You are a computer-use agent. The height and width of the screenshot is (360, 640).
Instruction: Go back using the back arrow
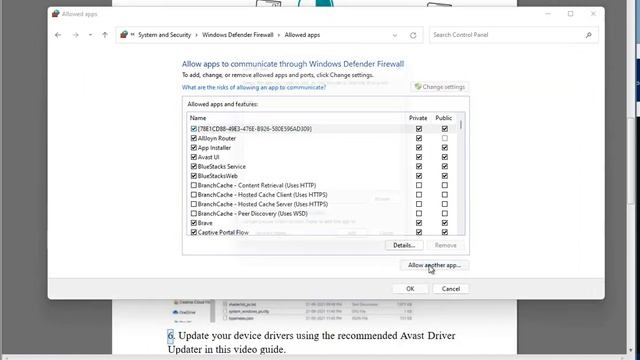coord(58,35)
